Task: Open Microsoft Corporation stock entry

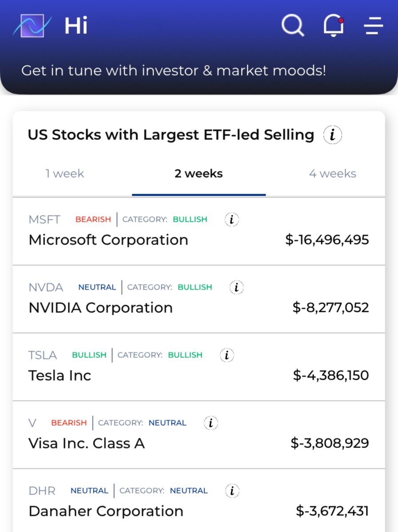Action: click(199, 231)
